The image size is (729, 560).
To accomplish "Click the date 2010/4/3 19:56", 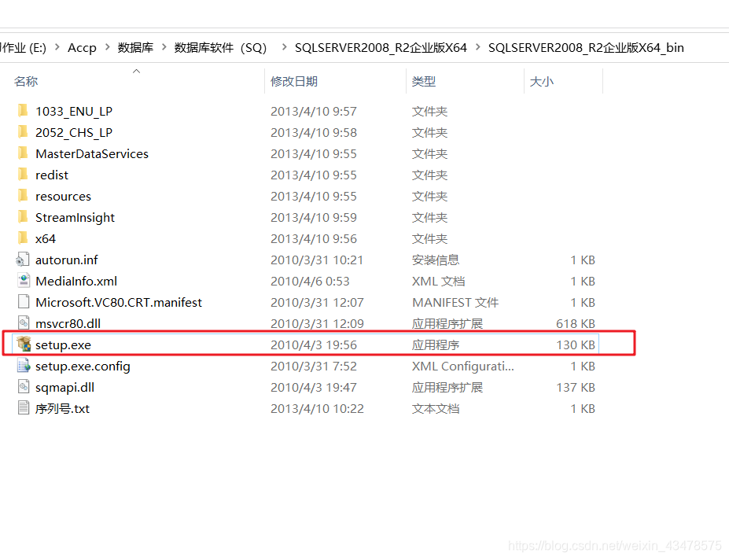I will click(314, 345).
